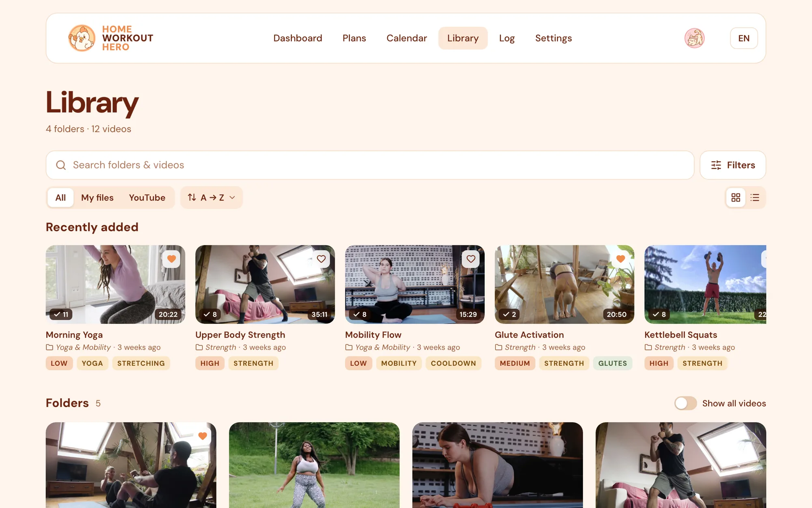Open the Settings page
812x508 pixels.
point(553,38)
